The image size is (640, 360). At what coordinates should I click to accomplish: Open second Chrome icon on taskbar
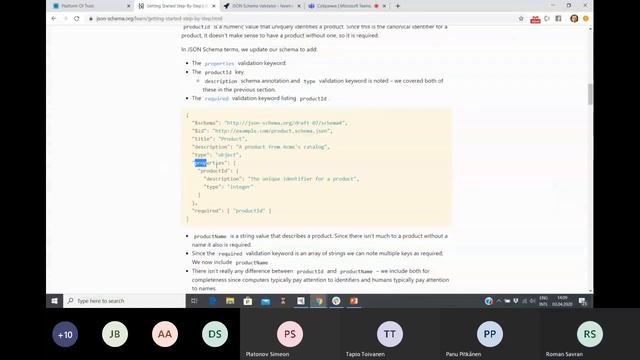(x=336, y=301)
